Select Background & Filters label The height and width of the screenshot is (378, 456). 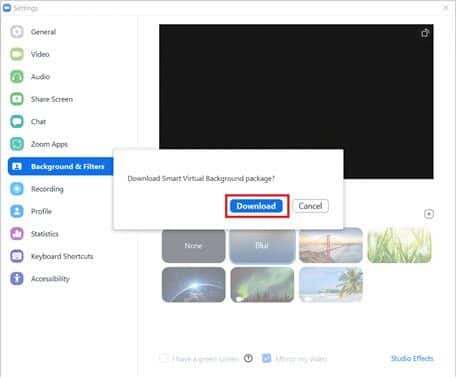click(x=68, y=166)
